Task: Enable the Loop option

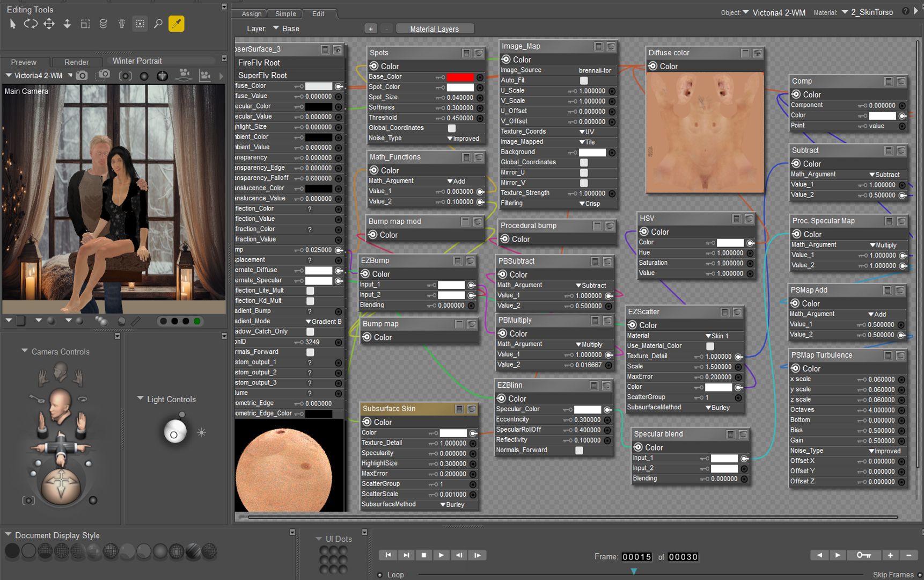Action: 380,575
